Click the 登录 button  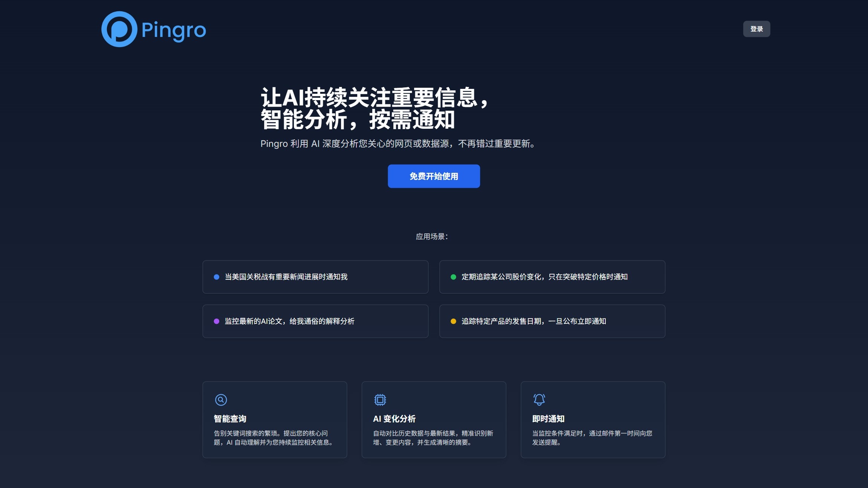pyautogui.click(x=757, y=28)
